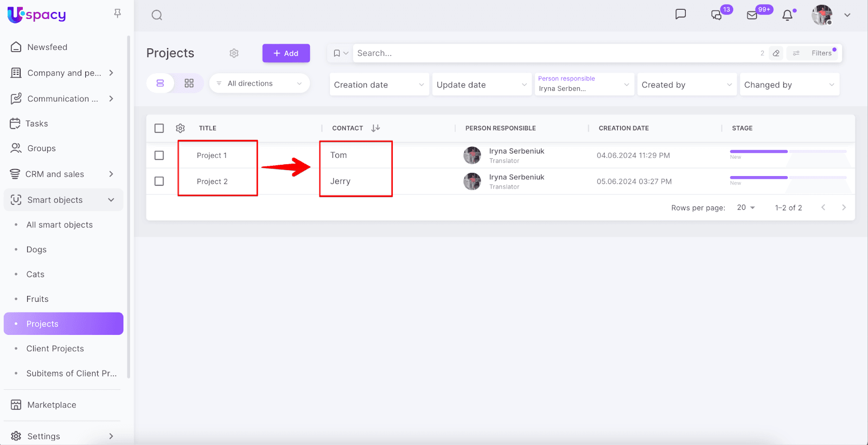This screenshot has width=868, height=445.
Task: Click Project 1 stage progress bar
Action: [788, 152]
